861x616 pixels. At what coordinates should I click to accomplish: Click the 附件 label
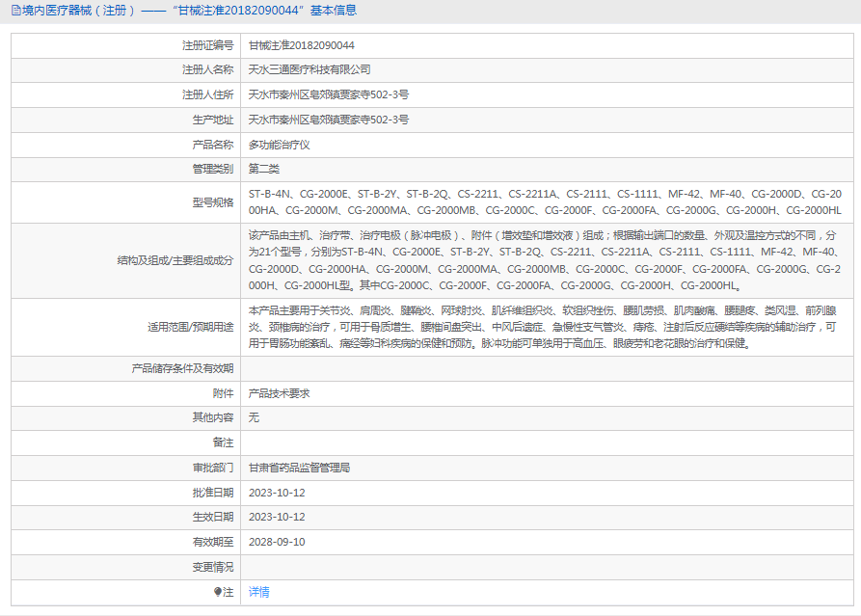tap(223, 393)
